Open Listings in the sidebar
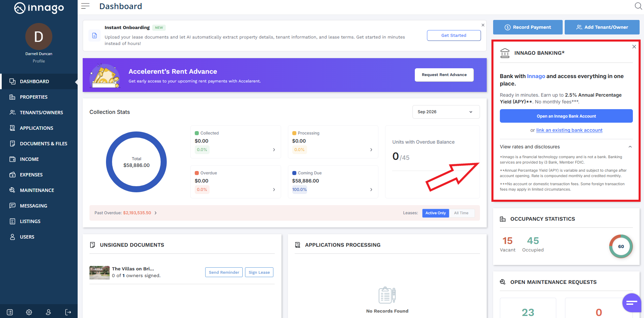The width and height of the screenshot is (644, 318). 39,221
